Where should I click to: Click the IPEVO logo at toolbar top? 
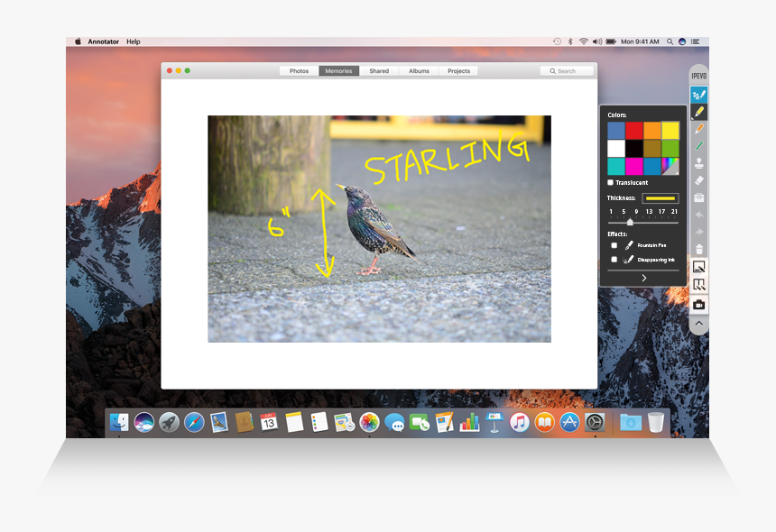coord(698,76)
